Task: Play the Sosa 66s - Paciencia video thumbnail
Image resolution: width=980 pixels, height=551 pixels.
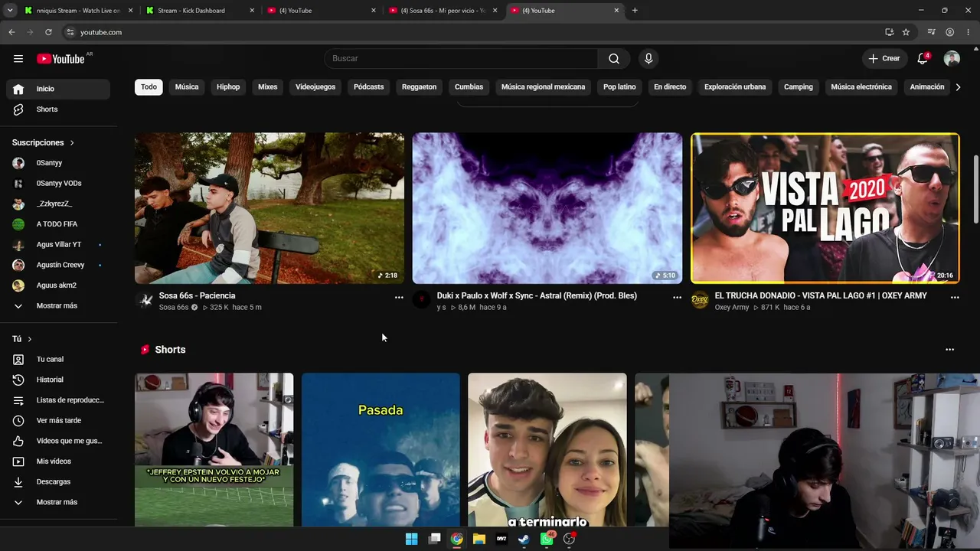Action: point(269,208)
